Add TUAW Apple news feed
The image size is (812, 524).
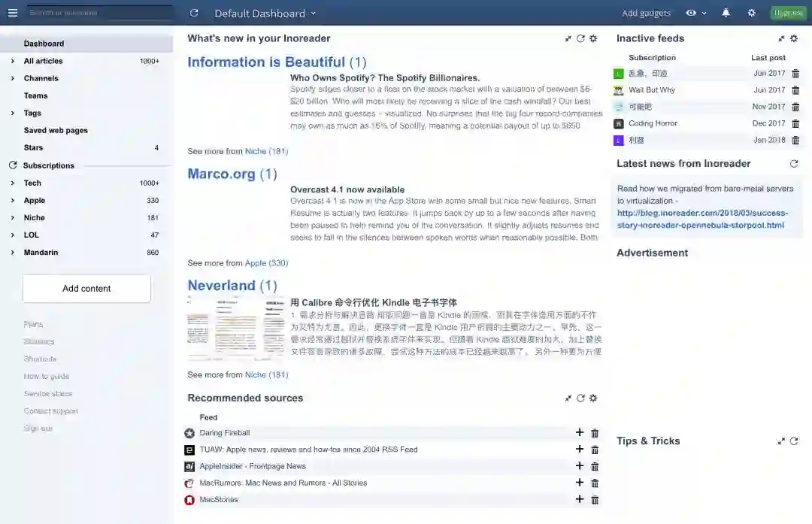580,449
